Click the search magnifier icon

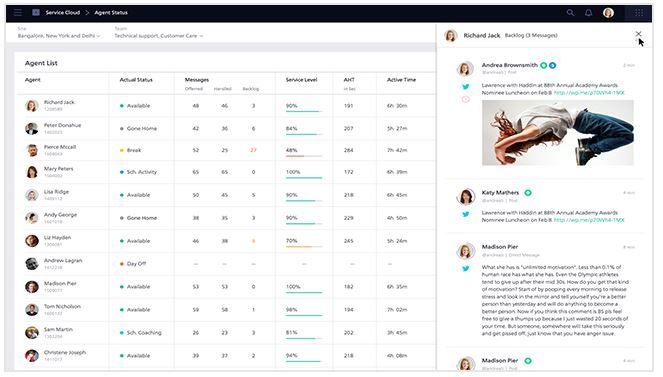pyautogui.click(x=570, y=13)
